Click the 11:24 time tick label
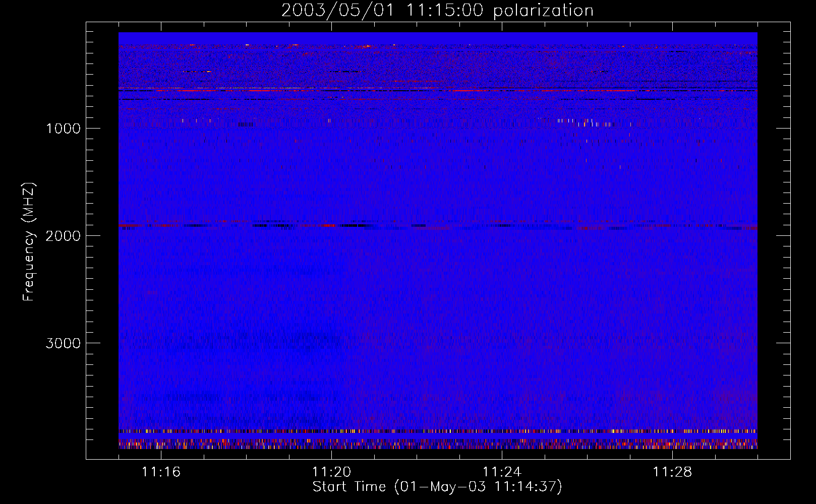Viewport: 816px width, 504px height. [502, 472]
